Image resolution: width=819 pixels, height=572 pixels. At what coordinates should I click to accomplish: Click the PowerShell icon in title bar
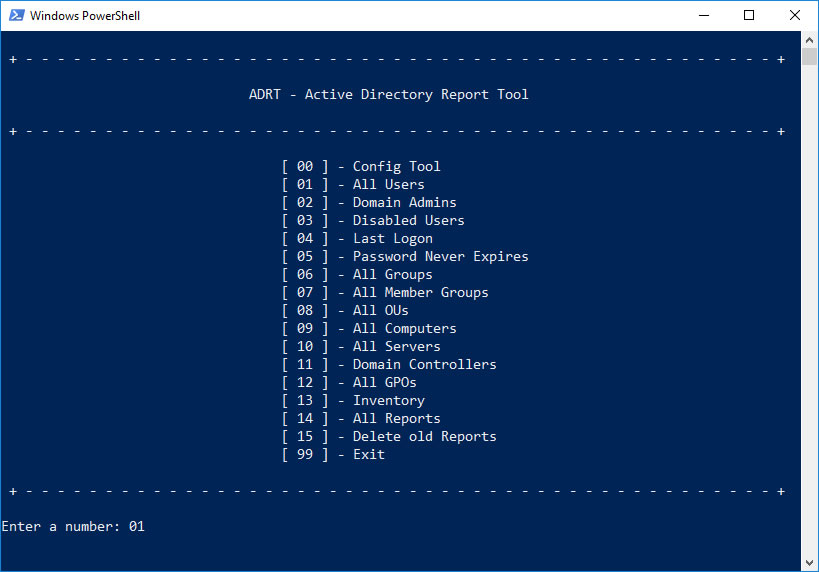[x=15, y=15]
